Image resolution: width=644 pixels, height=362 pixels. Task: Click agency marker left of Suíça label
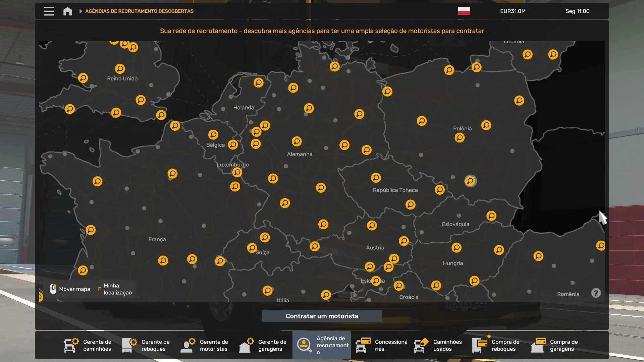tap(252, 248)
